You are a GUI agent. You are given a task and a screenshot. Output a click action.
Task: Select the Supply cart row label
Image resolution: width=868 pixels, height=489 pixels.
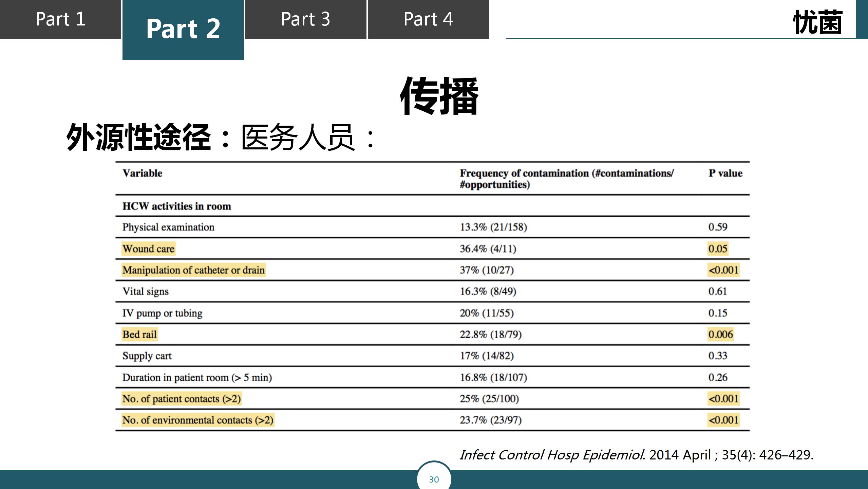click(x=147, y=356)
